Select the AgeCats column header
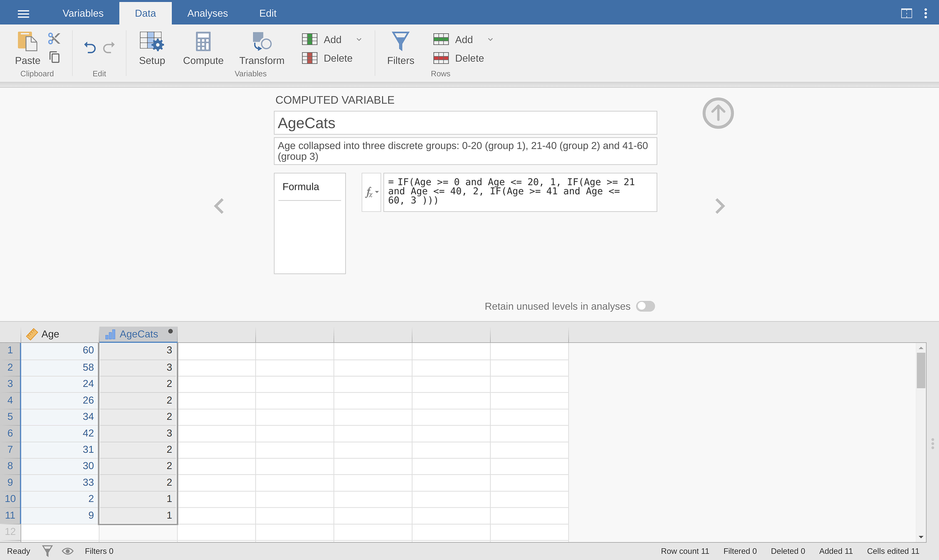The height and width of the screenshot is (560, 939). [138, 334]
